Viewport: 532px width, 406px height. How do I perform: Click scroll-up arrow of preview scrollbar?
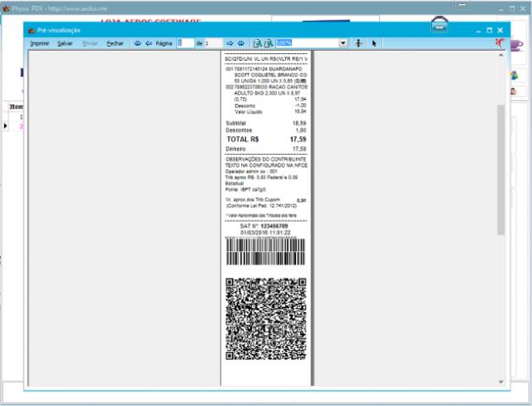(x=501, y=55)
